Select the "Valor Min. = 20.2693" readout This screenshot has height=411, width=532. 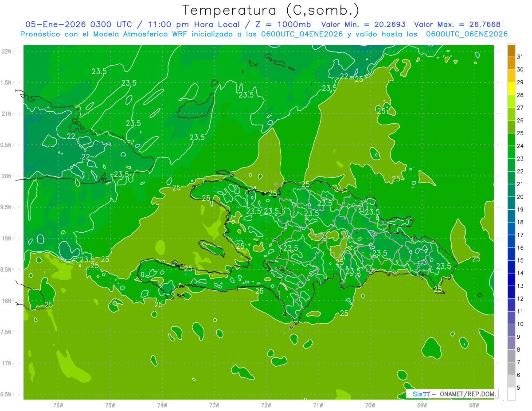pyautogui.click(x=364, y=25)
